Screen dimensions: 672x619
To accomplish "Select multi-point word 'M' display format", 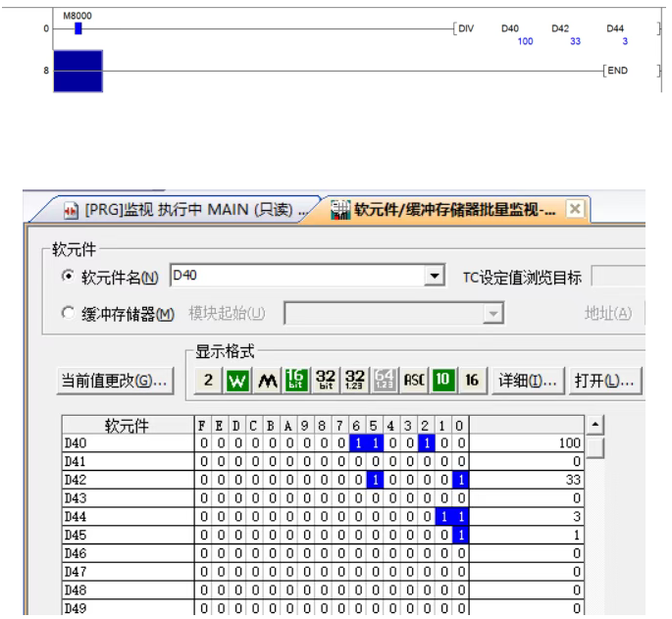I will tap(267, 380).
